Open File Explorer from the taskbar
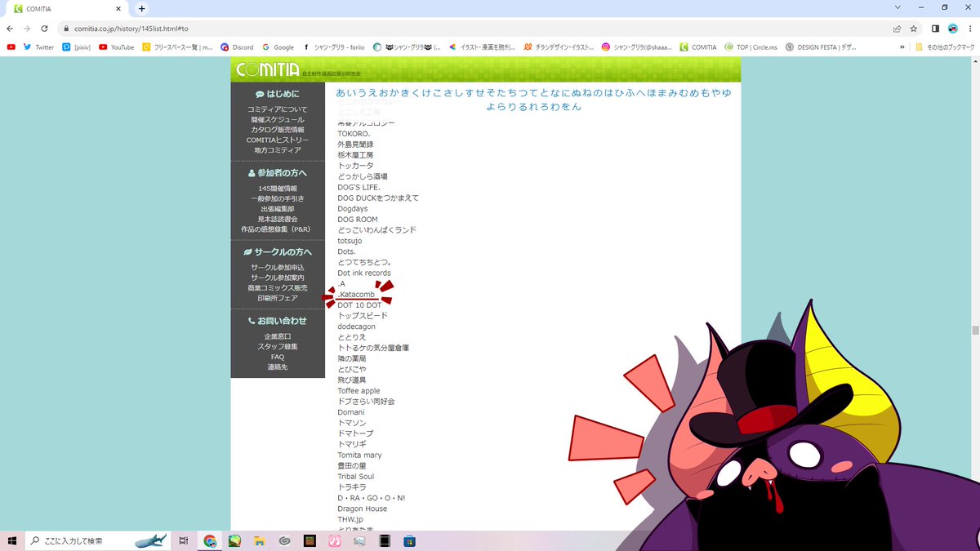 pos(259,540)
